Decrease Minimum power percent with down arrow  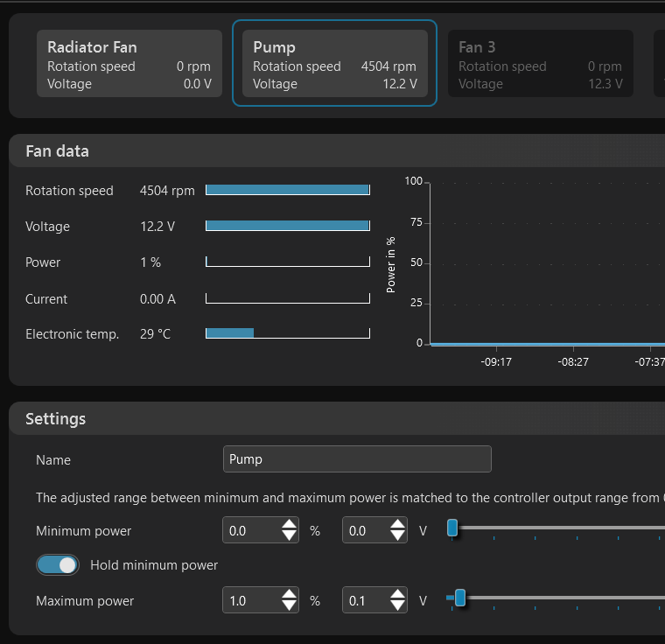[289, 536]
